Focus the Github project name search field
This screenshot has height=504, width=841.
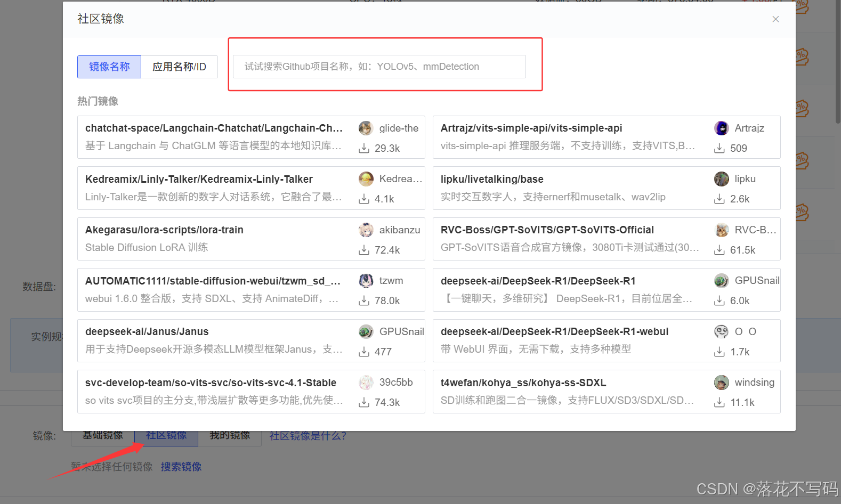tap(379, 67)
